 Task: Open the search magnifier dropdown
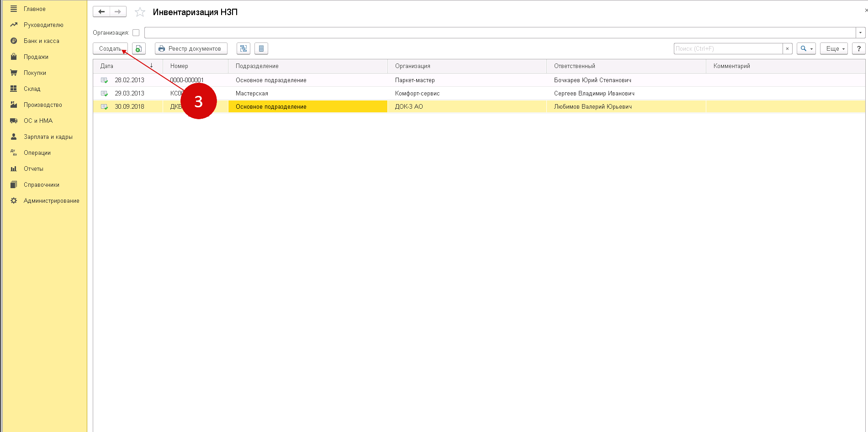tap(806, 49)
